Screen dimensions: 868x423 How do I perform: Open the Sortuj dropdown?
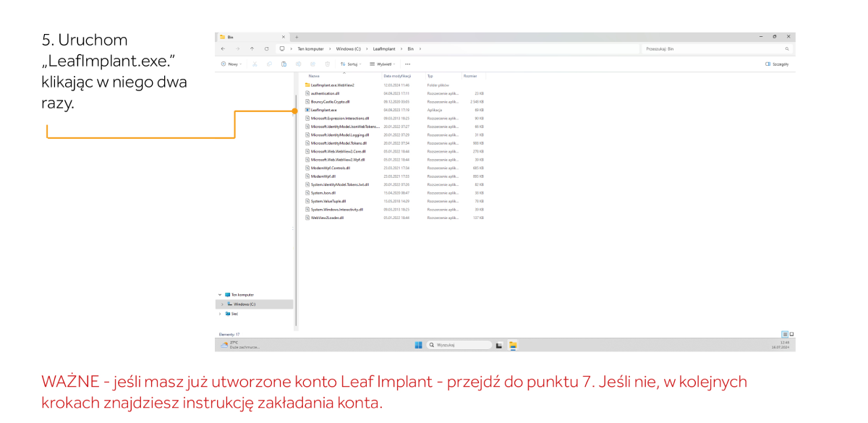tap(351, 64)
